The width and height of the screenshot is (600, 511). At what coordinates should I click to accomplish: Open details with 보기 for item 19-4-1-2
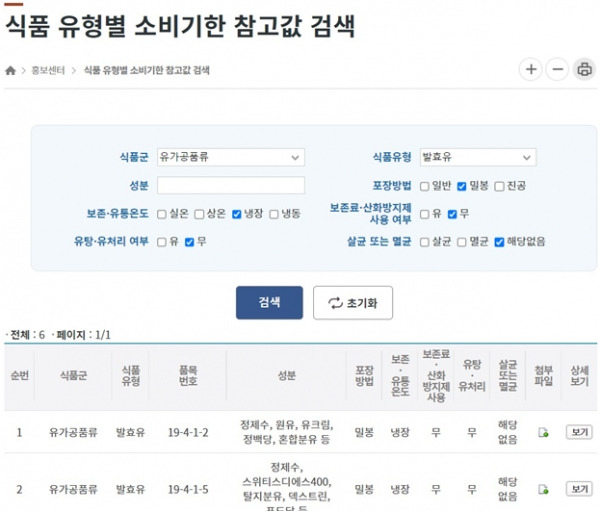tap(579, 432)
